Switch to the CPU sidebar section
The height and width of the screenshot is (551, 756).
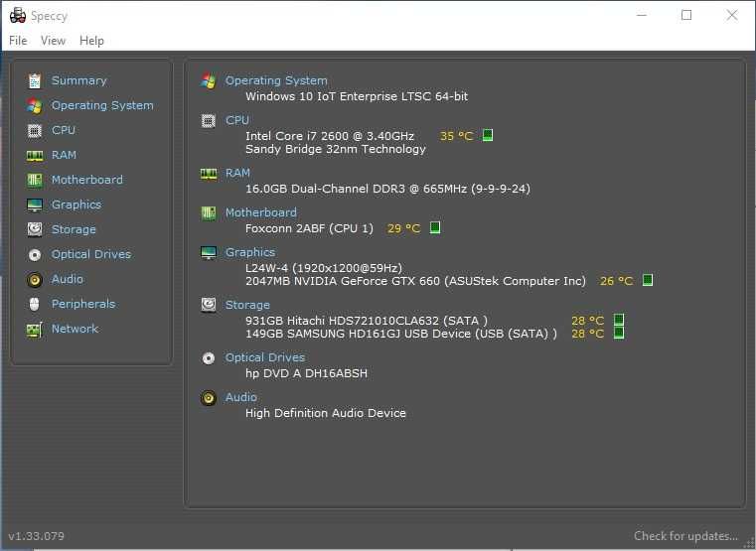(64, 130)
